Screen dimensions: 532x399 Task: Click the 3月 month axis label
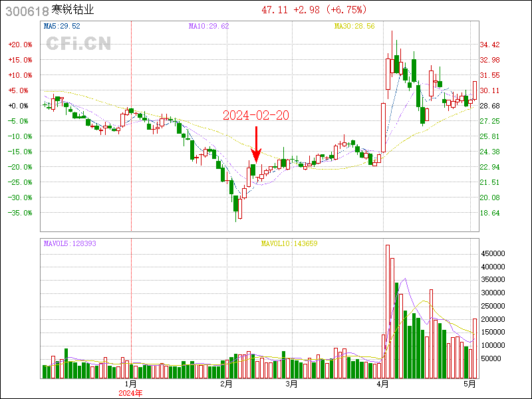pyautogui.click(x=291, y=384)
